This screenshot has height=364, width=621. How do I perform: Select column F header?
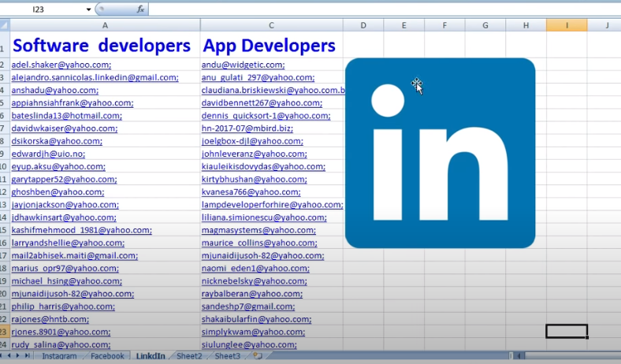444,25
